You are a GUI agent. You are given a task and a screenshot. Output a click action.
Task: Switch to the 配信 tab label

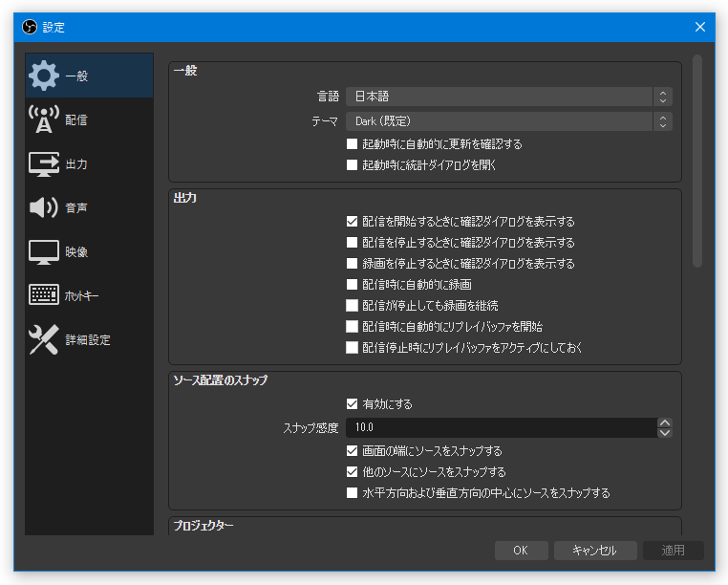[x=76, y=119]
